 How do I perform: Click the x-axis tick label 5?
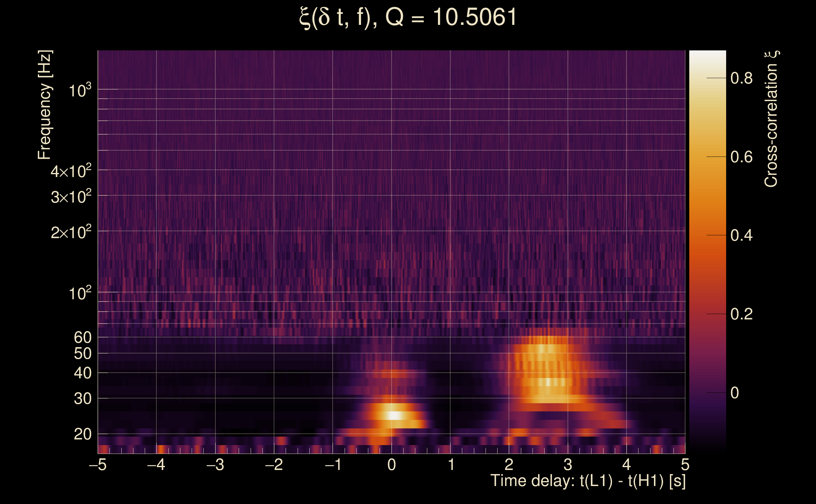685,465
